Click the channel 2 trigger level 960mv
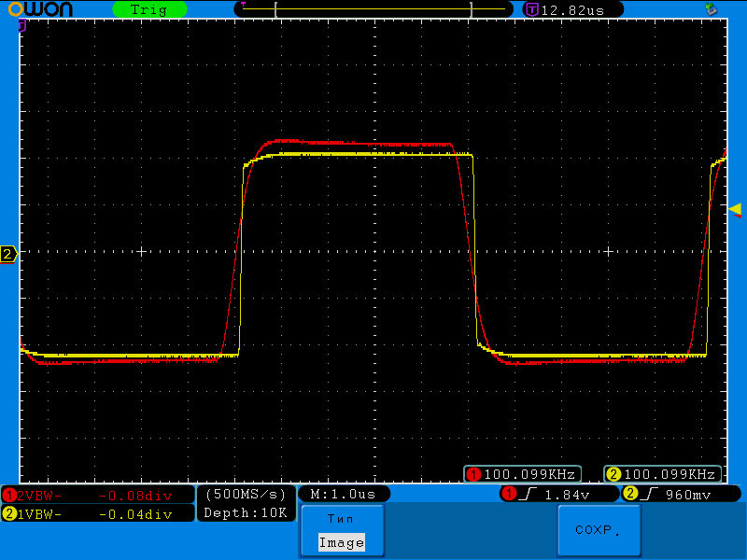This screenshot has width=747, height=560. 688,495
